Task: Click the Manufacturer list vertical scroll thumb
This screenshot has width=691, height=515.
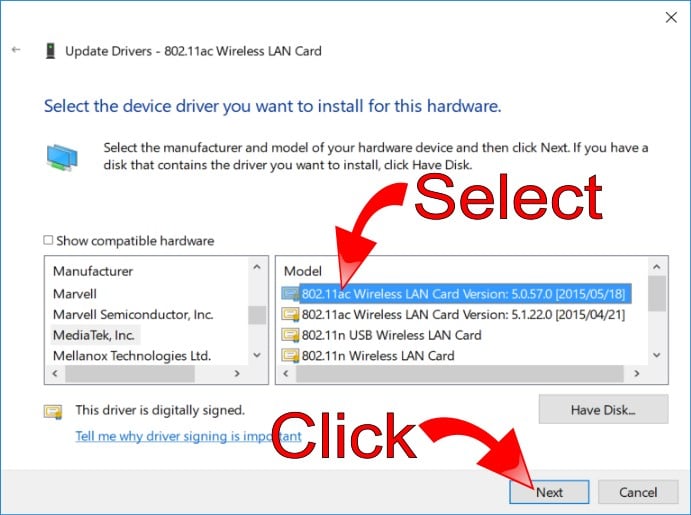Action: pyautogui.click(x=257, y=315)
